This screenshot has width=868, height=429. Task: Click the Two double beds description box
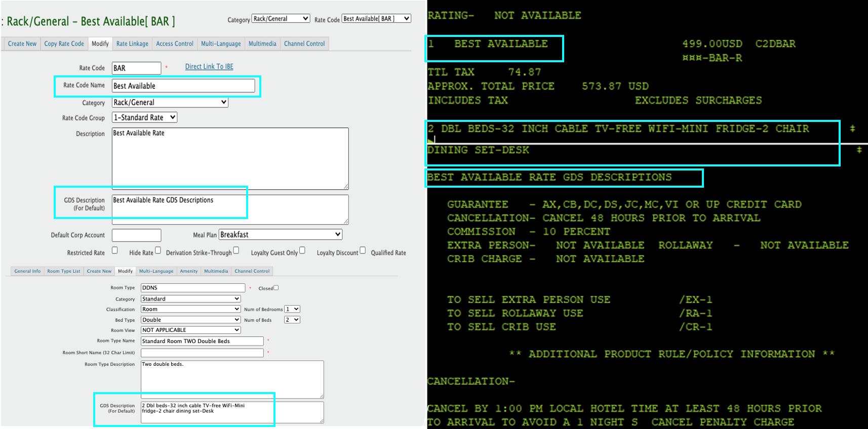coord(232,379)
